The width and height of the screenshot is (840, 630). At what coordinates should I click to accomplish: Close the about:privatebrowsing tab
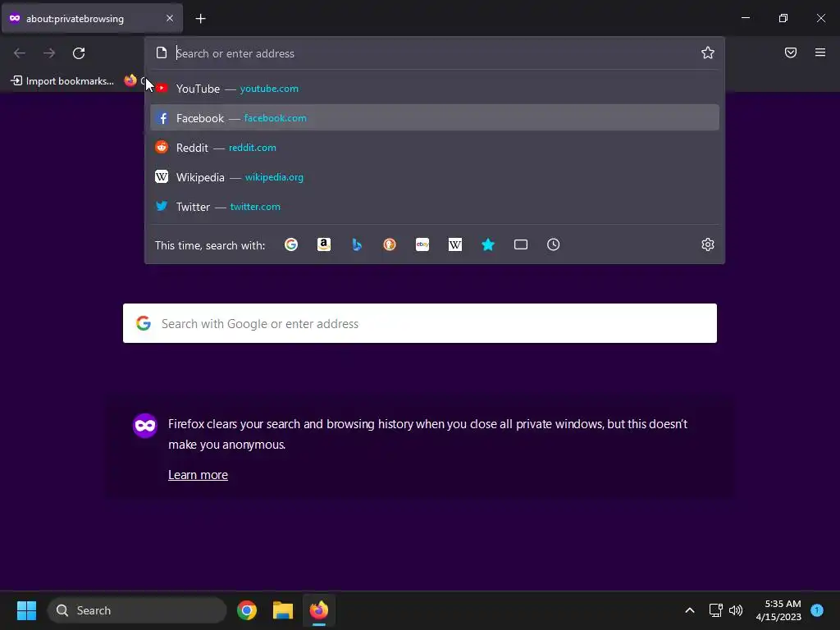169,18
